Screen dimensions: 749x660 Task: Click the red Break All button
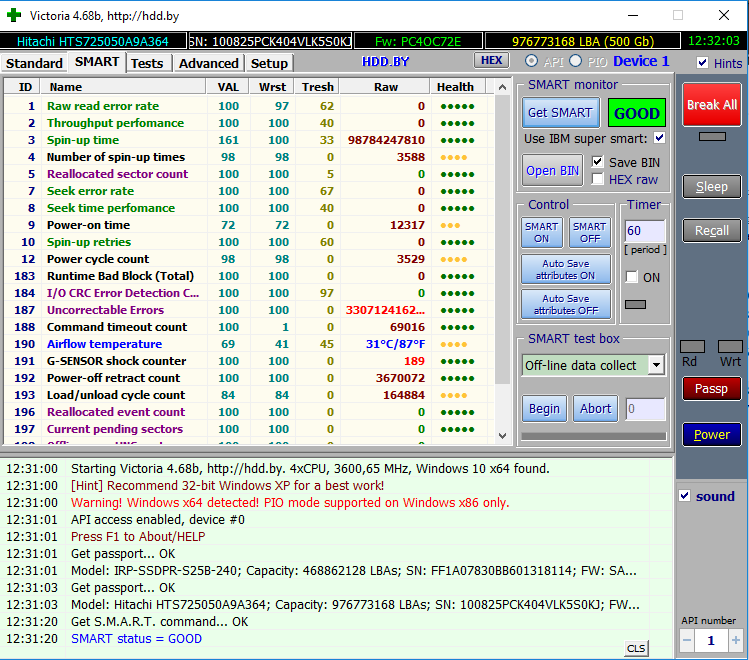point(712,105)
